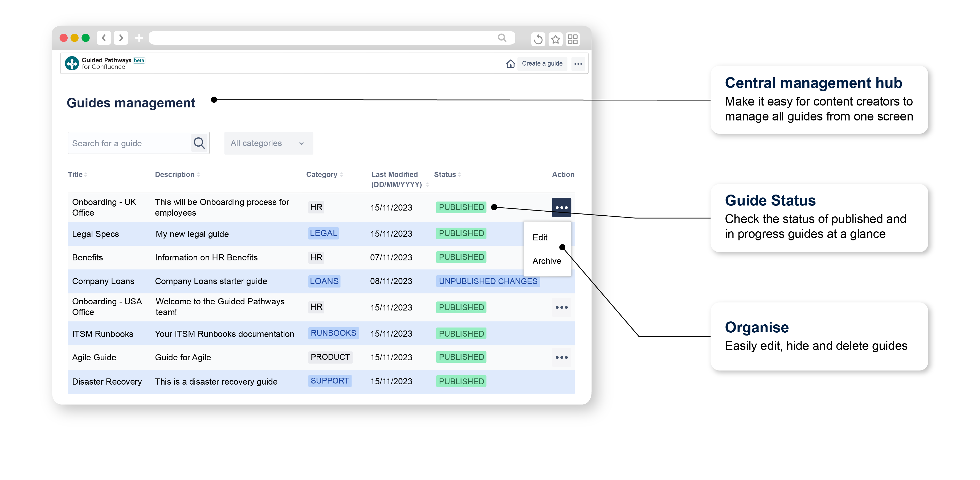Click the Disaster Recovery title
Screen dimensions: 980x480
(x=107, y=382)
